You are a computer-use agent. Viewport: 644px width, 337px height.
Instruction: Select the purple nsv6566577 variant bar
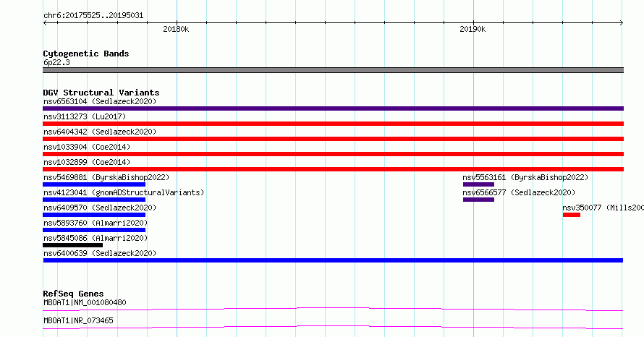coord(478,200)
